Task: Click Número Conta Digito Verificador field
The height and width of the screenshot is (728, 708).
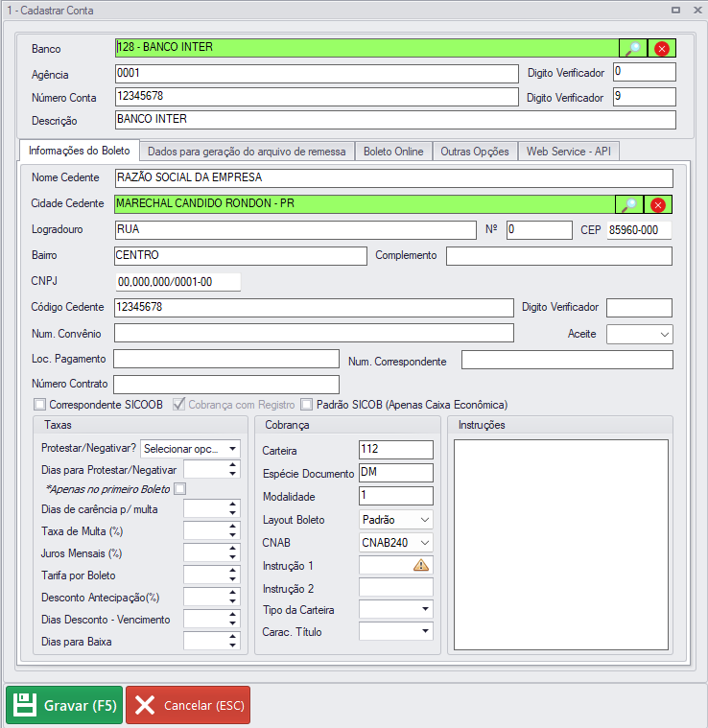Action: (x=645, y=97)
